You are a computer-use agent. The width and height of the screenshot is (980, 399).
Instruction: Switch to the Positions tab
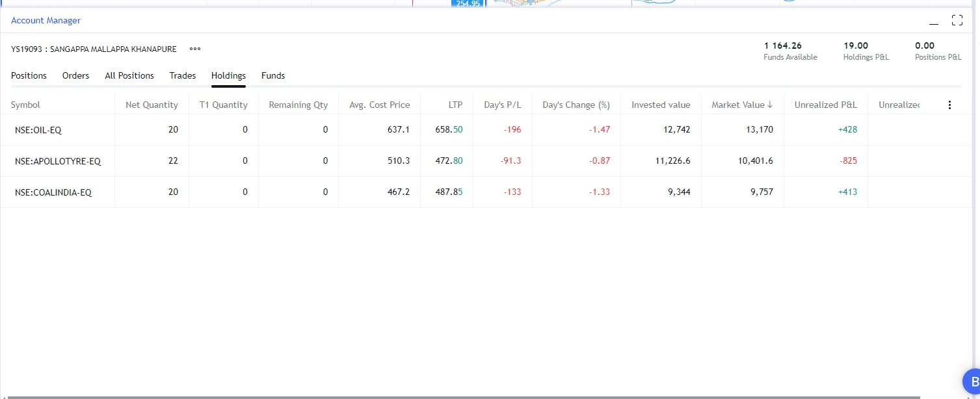[29, 75]
